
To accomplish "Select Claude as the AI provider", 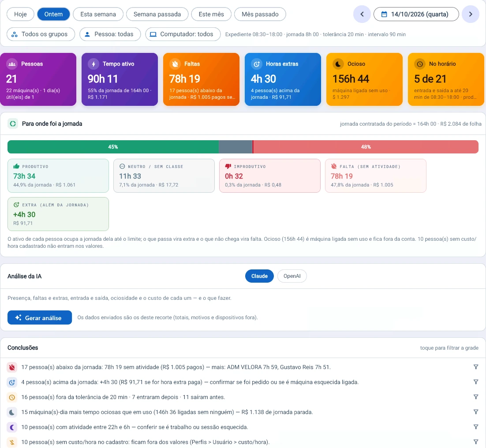I will (259, 276).
